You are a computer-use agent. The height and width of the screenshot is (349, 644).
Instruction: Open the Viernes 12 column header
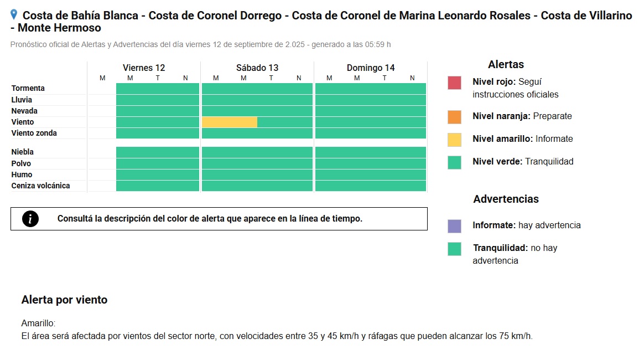click(x=144, y=68)
